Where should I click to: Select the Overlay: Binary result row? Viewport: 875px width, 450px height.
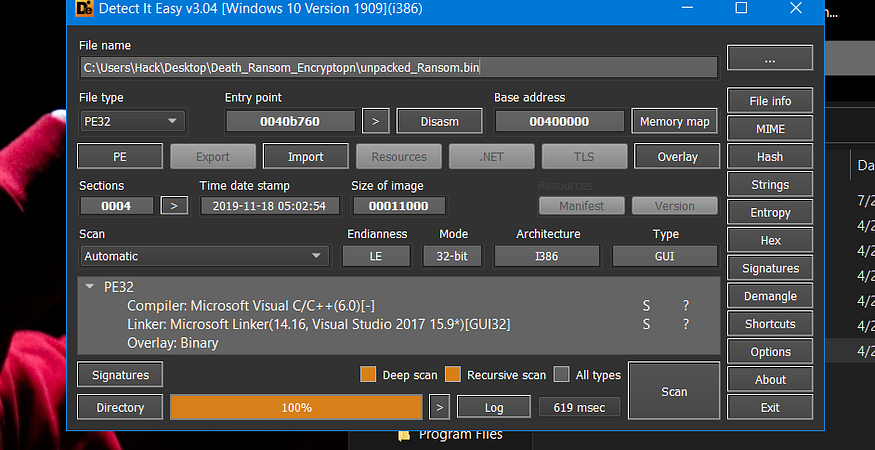(399, 343)
